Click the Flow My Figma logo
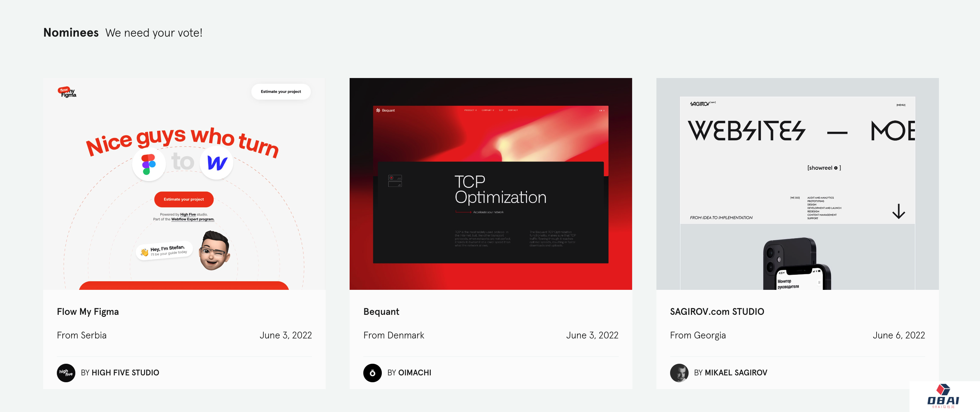Viewport: 980px width, 412px height. coord(67,92)
